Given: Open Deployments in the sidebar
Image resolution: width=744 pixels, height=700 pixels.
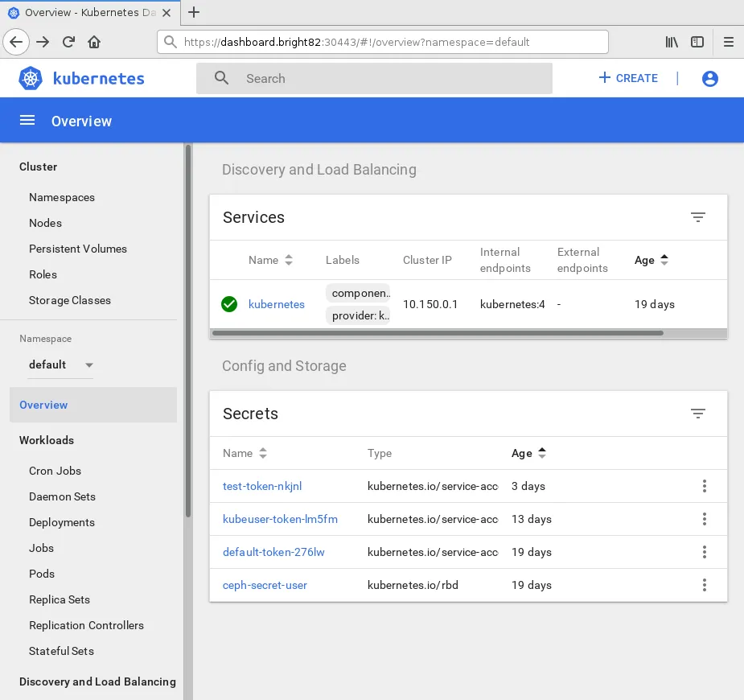Looking at the screenshot, I should (x=62, y=522).
